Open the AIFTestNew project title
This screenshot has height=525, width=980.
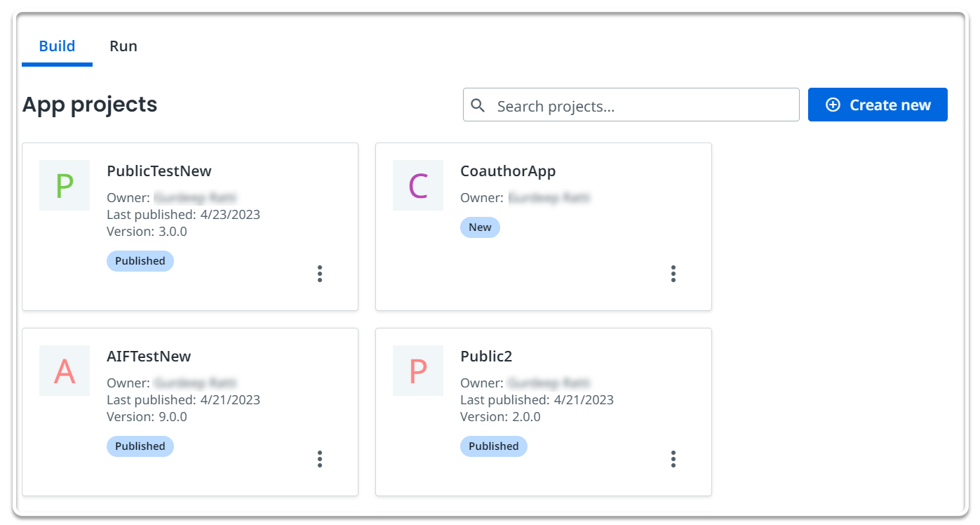point(149,356)
